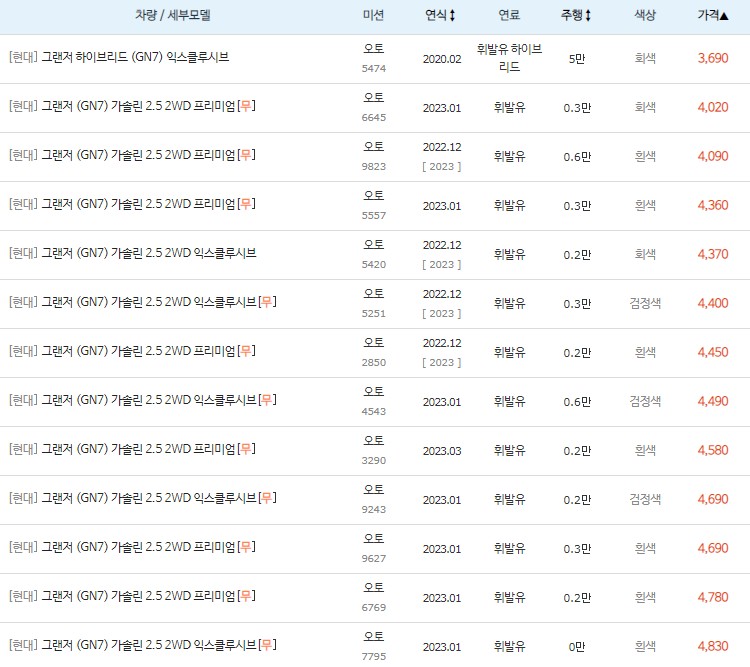The width and height of the screenshot is (750, 667).
Task: Click the number 9243 under 오토
Action: click(374, 510)
